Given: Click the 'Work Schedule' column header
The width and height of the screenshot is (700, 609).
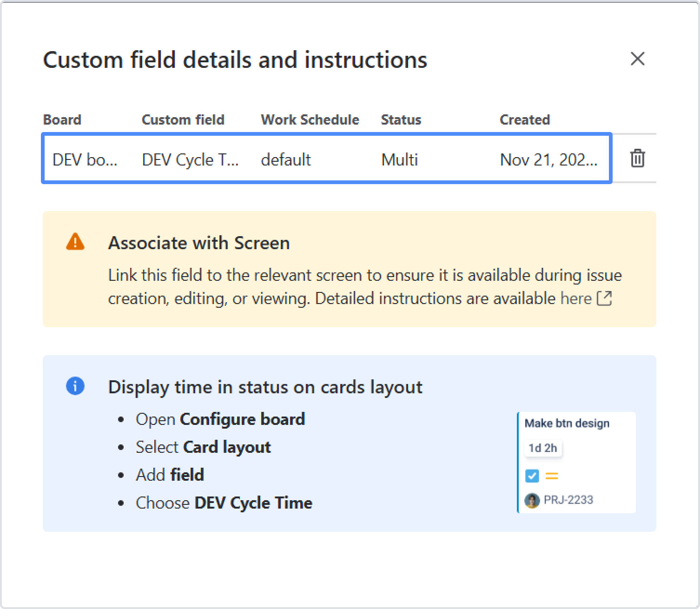Looking at the screenshot, I should point(310,120).
